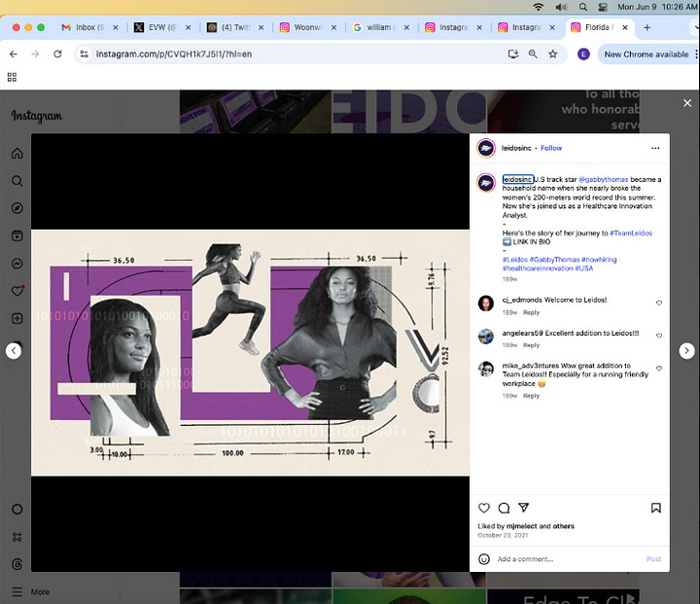Reply to mike_adv3ntures' comment
The image size is (700, 604).
pos(531,396)
